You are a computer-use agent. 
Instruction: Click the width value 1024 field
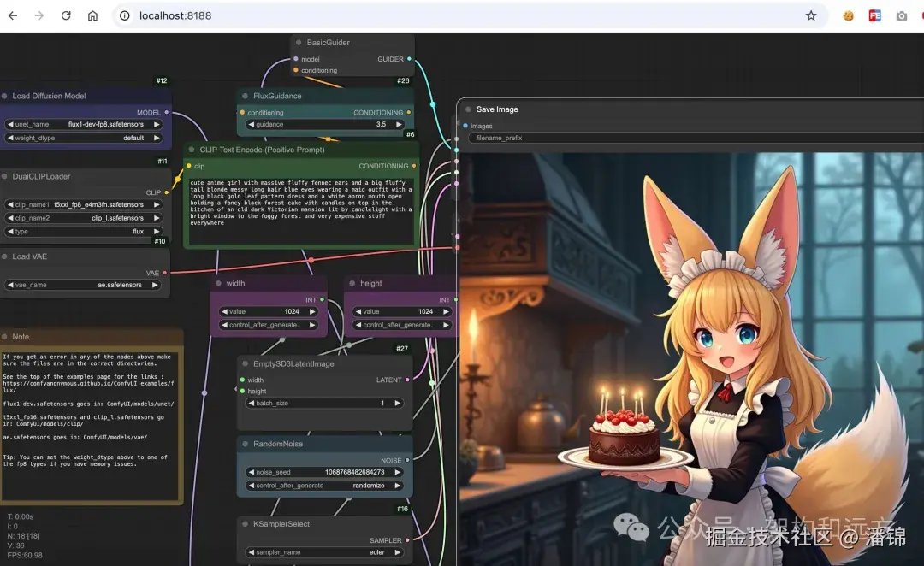269,311
